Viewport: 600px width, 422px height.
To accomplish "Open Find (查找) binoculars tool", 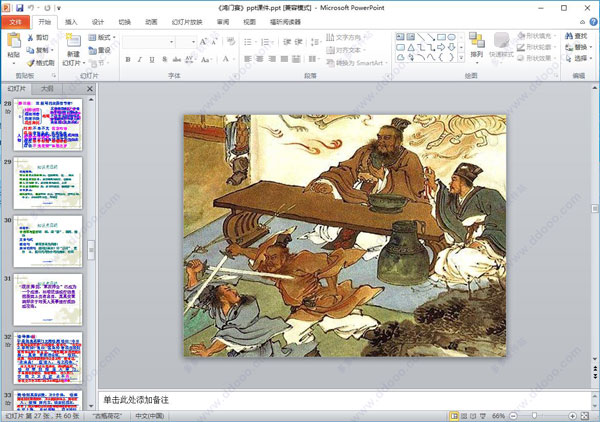I will coord(576,36).
